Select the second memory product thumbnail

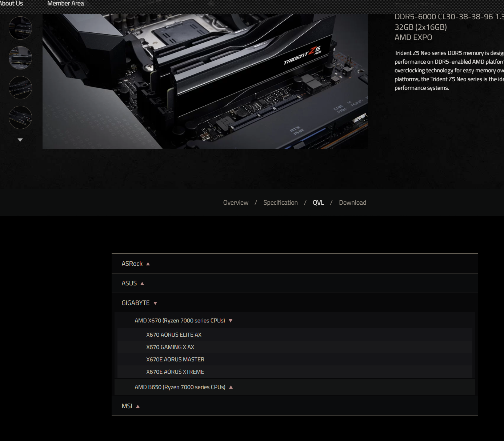click(x=20, y=58)
